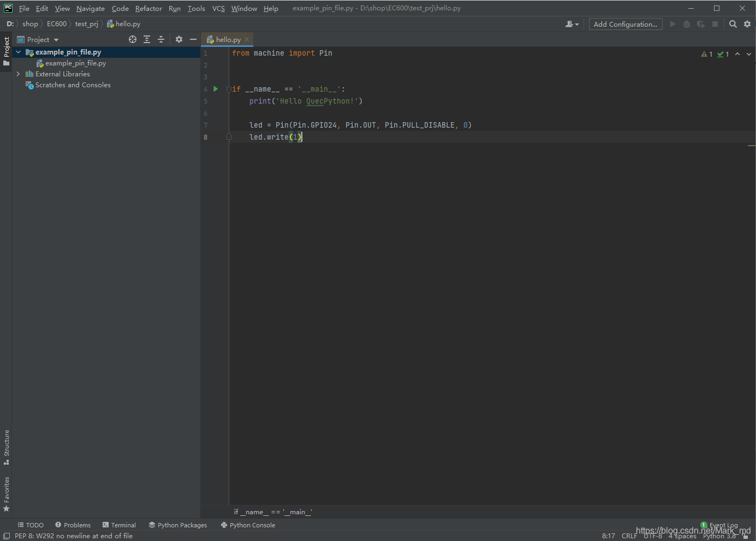The height and width of the screenshot is (541, 756).
Task: Collapse the if __name__ code fold at line 4
Action: pyautogui.click(x=229, y=89)
